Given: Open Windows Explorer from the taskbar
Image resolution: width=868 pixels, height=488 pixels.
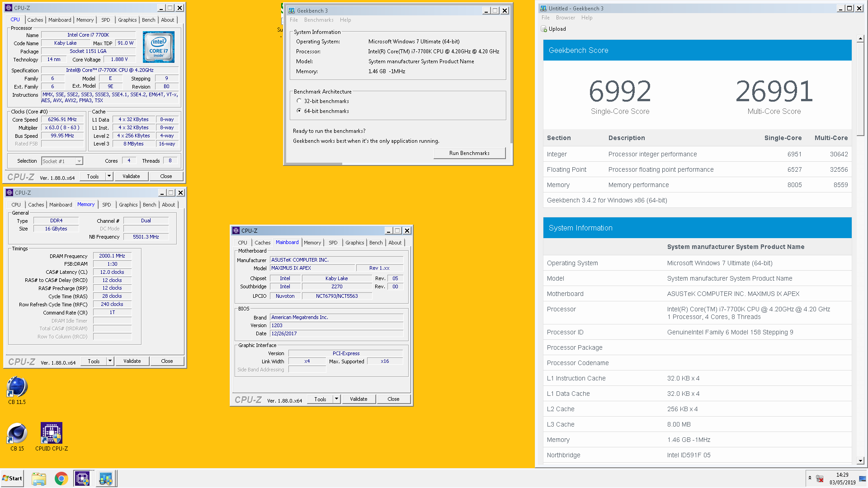Looking at the screenshot, I should tap(39, 479).
